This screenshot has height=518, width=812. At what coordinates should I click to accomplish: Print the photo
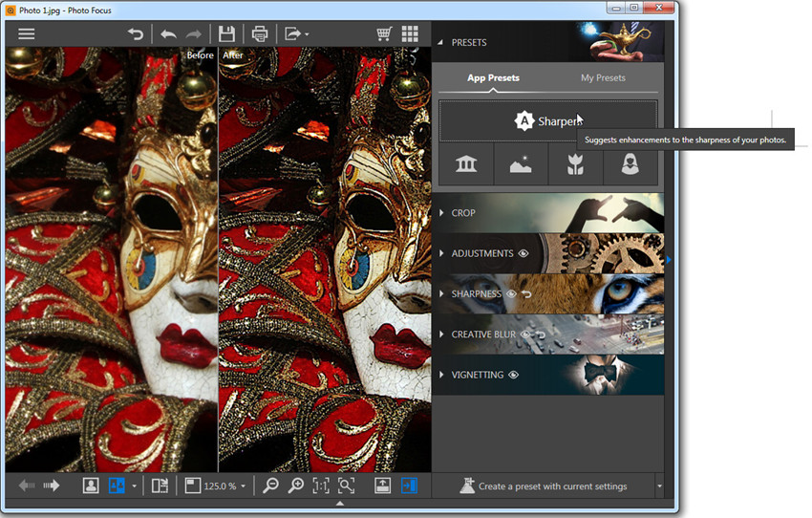260,34
